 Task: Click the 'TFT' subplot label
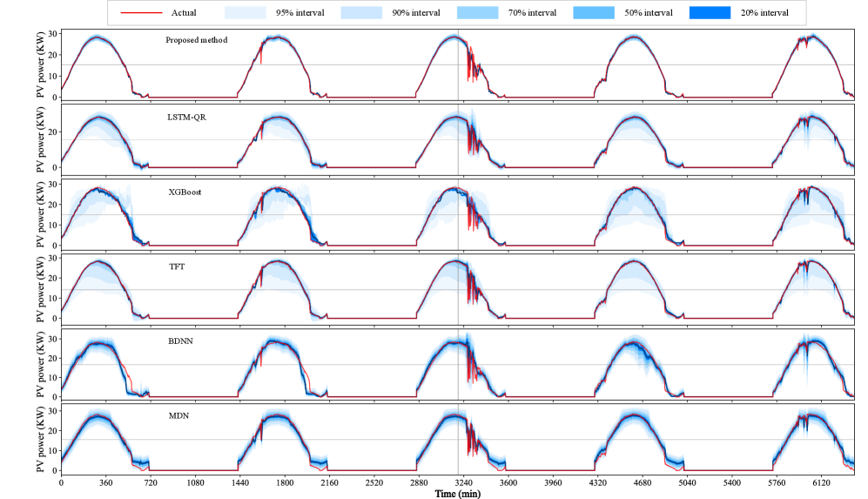(177, 266)
